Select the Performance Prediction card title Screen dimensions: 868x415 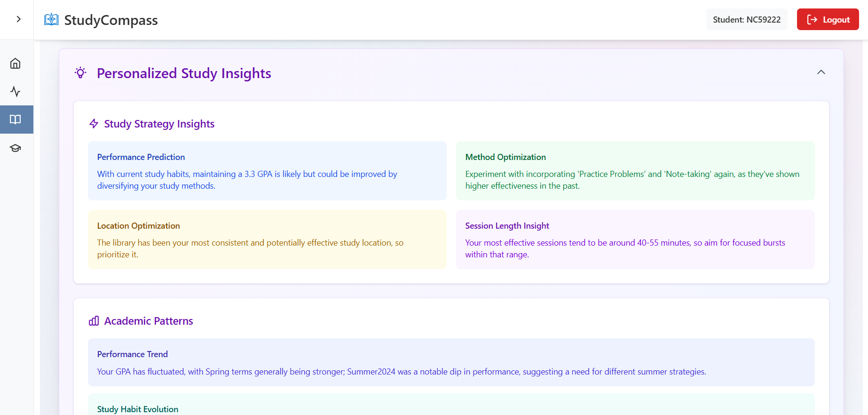141,157
